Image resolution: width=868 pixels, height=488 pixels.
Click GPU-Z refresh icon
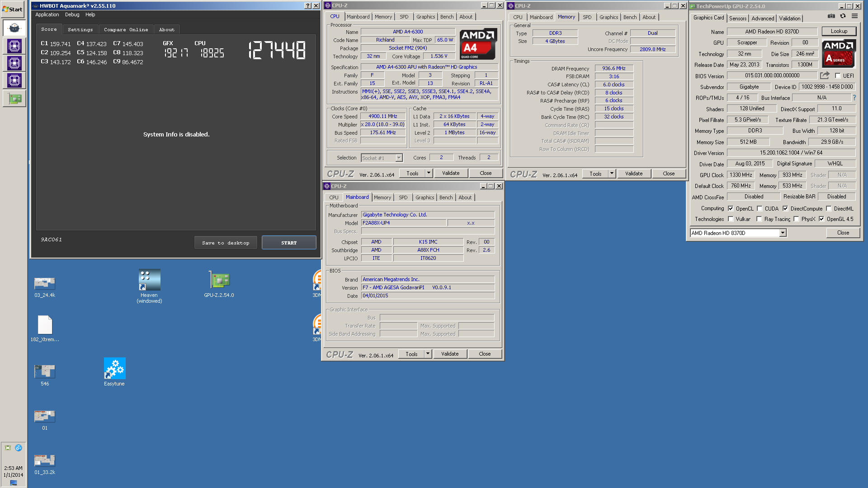point(843,16)
